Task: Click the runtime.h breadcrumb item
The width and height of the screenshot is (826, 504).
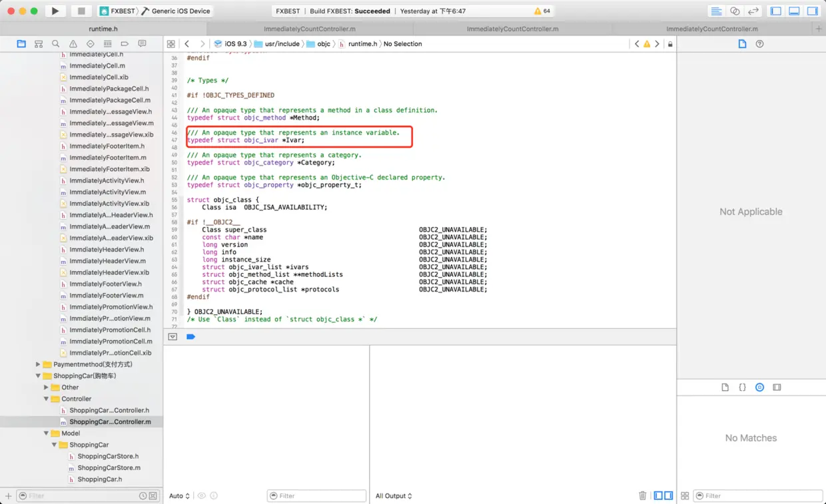Action: [x=358, y=44]
